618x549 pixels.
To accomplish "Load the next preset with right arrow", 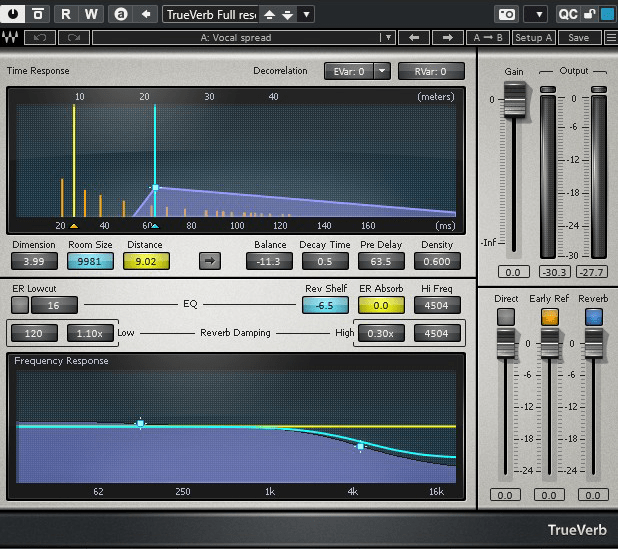I will pos(448,38).
